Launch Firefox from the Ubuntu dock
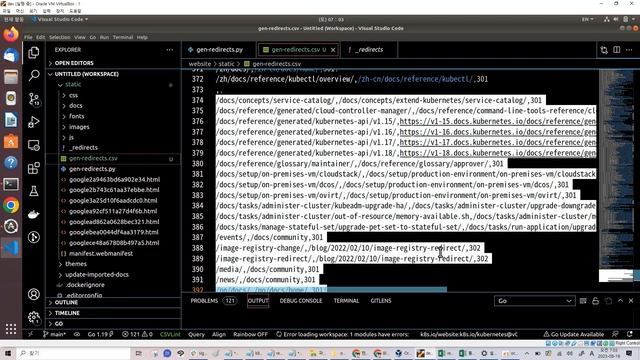Image resolution: width=640 pixels, height=360 pixels. [x=11, y=34]
